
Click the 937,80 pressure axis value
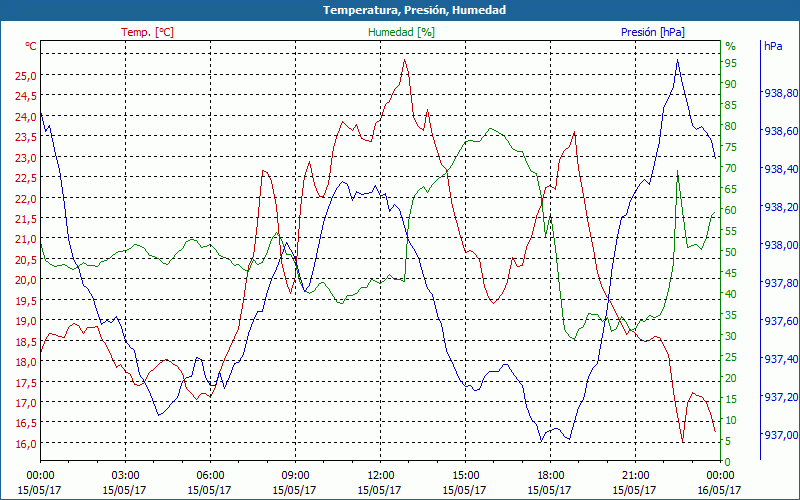pos(781,283)
